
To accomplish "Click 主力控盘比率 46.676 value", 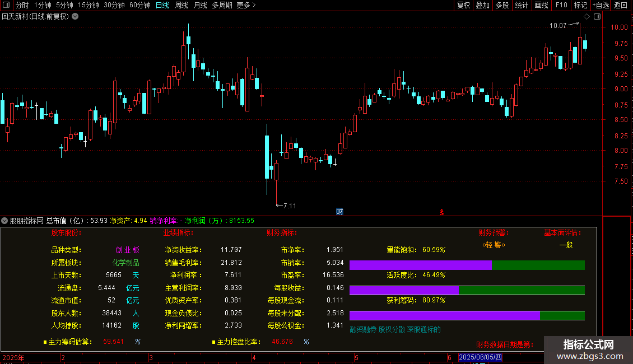I will (x=282, y=342).
